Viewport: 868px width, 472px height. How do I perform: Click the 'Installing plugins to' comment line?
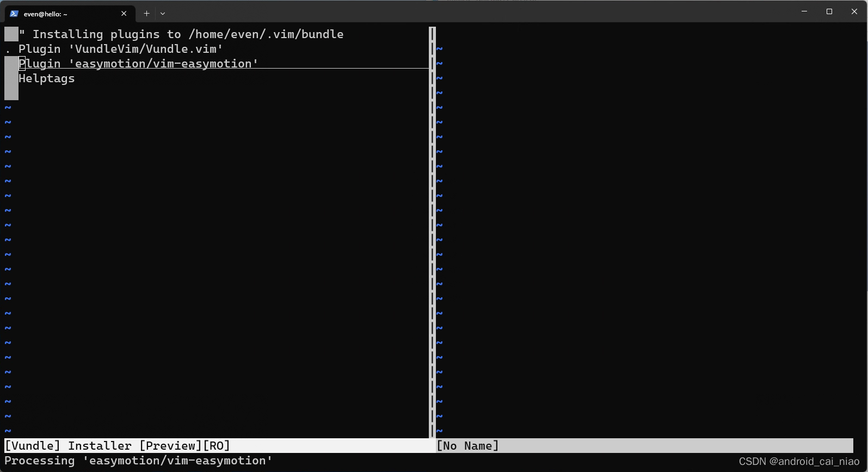tap(181, 34)
